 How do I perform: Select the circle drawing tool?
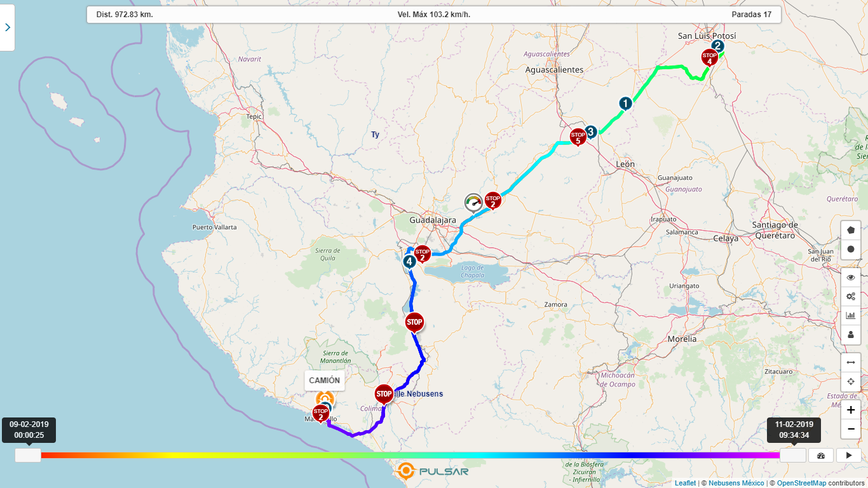pos(851,249)
